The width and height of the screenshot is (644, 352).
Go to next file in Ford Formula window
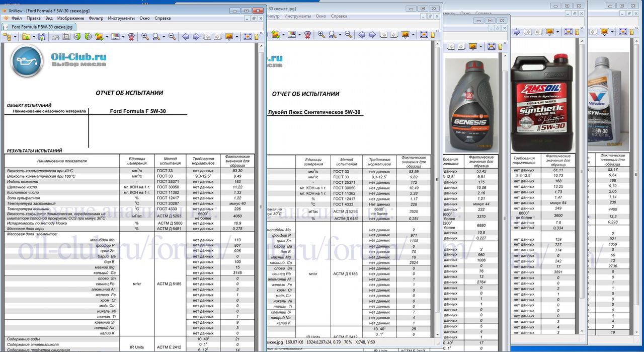(x=196, y=37)
